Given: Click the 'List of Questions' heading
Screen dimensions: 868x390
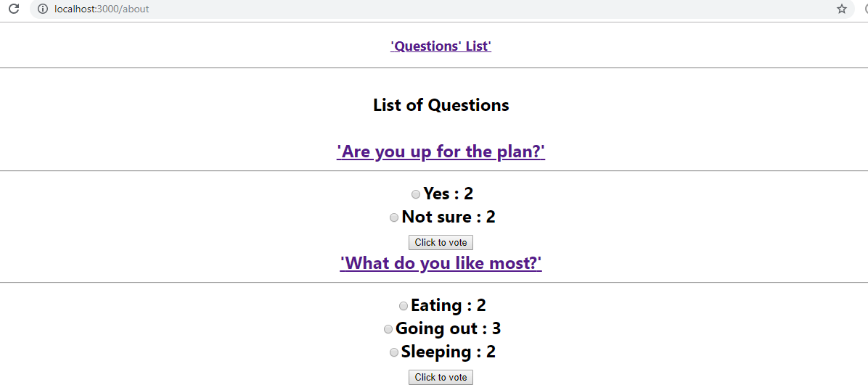Looking at the screenshot, I should (441, 105).
